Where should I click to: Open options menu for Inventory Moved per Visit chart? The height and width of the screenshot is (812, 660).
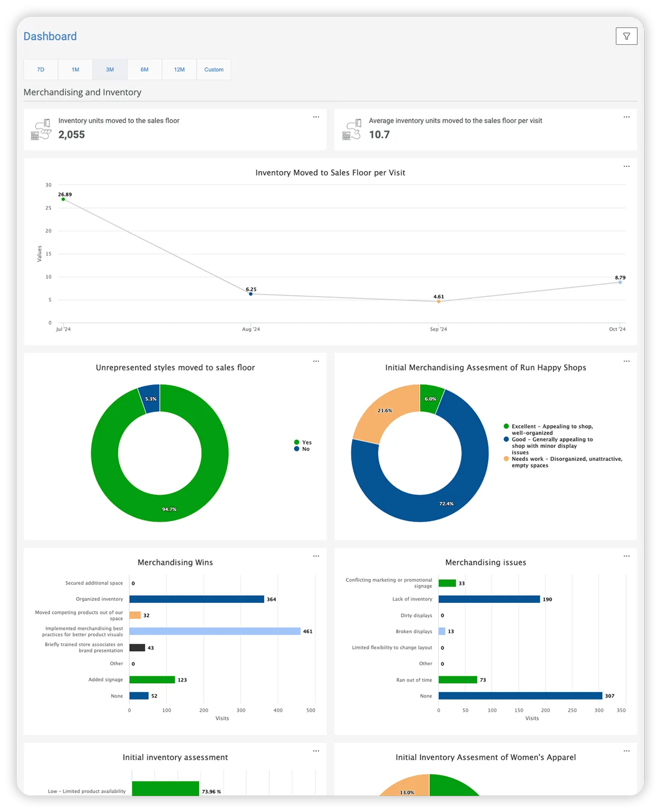coord(626,166)
